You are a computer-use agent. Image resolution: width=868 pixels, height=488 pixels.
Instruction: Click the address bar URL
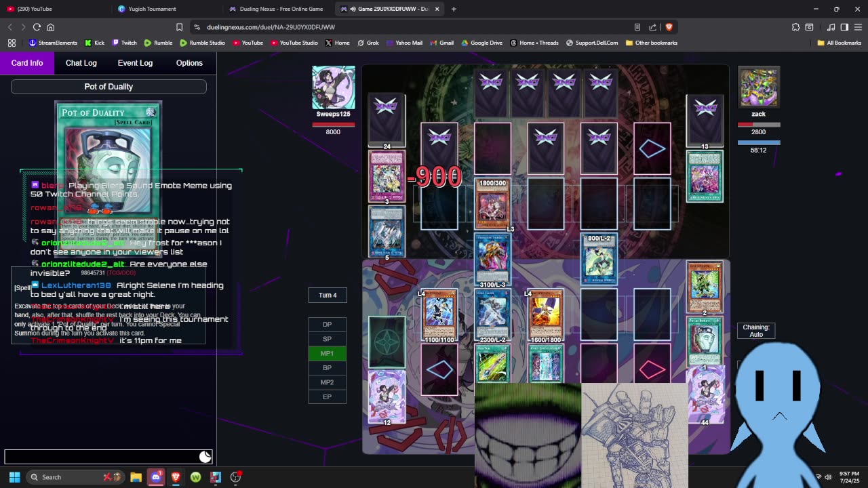pos(271,27)
